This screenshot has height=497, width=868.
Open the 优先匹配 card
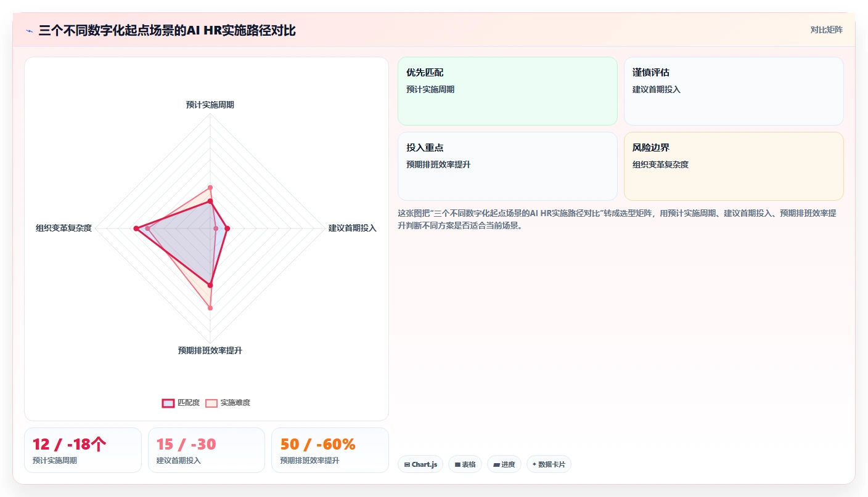pyautogui.click(x=507, y=91)
